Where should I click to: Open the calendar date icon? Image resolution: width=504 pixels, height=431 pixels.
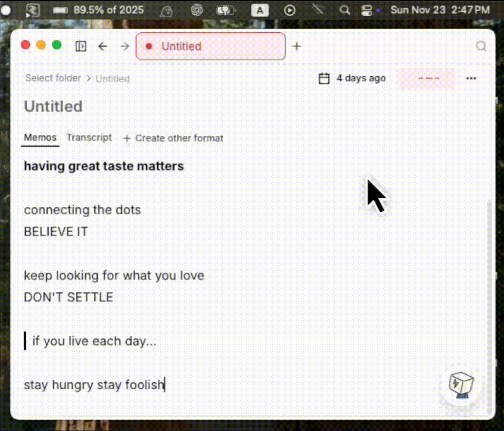click(324, 78)
